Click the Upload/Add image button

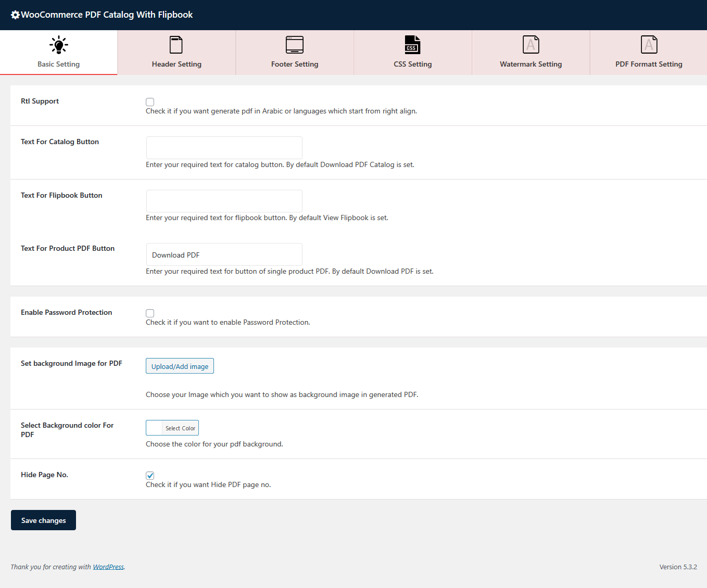(180, 366)
